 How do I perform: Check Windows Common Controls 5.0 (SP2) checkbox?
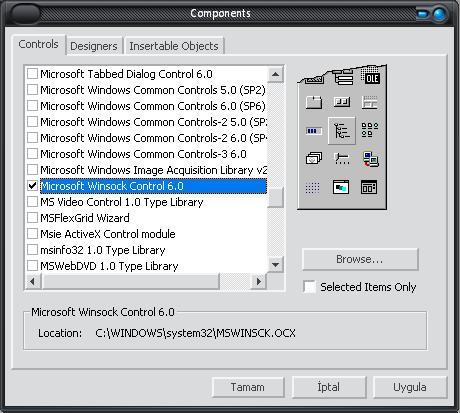pos(32,90)
